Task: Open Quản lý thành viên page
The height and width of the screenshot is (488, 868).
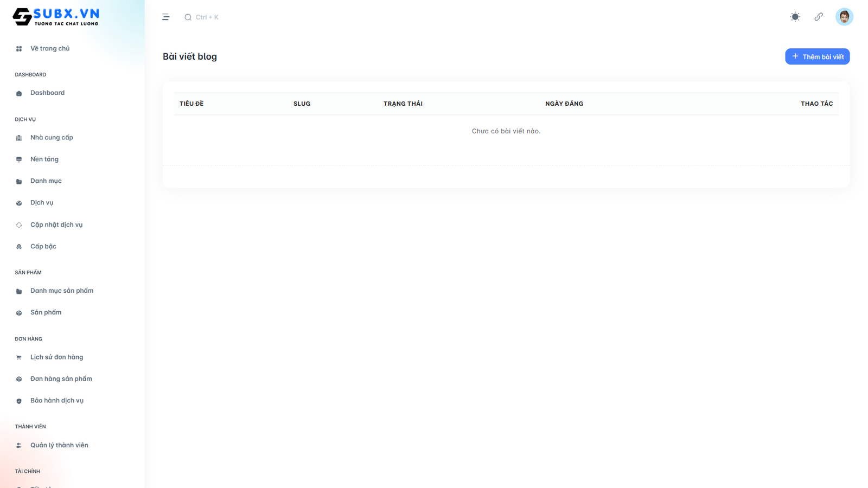Action: pyautogui.click(x=59, y=445)
